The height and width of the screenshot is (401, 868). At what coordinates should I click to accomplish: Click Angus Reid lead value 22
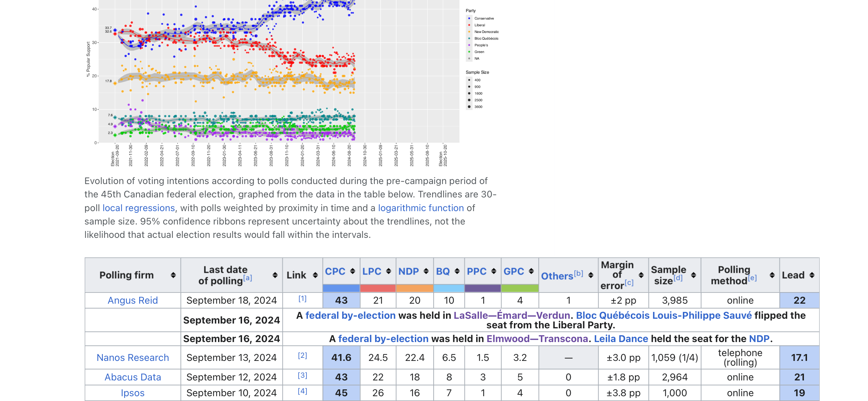click(x=799, y=301)
